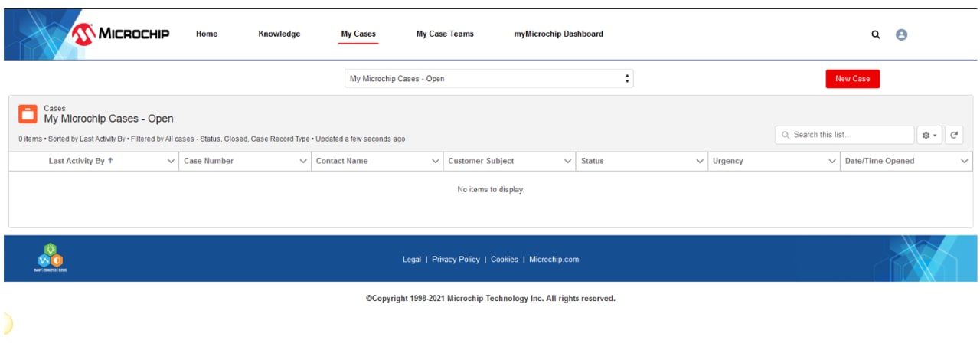
Task: Open the Privacy Policy footer link
Action: (456, 260)
